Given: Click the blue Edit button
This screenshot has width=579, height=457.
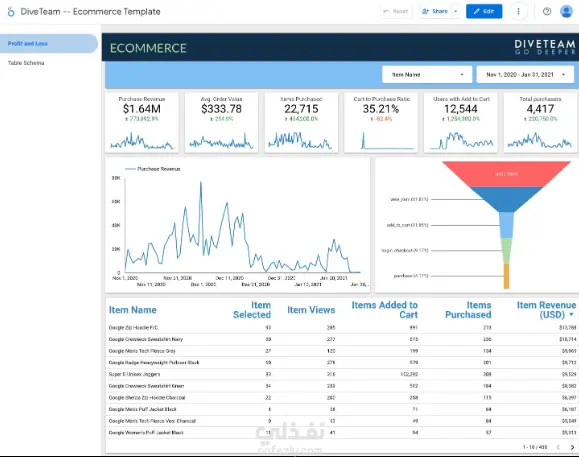Looking at the screenshot, I should [x=484, y=11].
